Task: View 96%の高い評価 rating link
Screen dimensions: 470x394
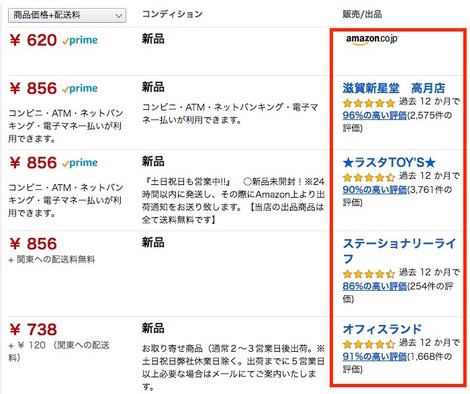Action: pyautogui.click(x=375, y=115)
